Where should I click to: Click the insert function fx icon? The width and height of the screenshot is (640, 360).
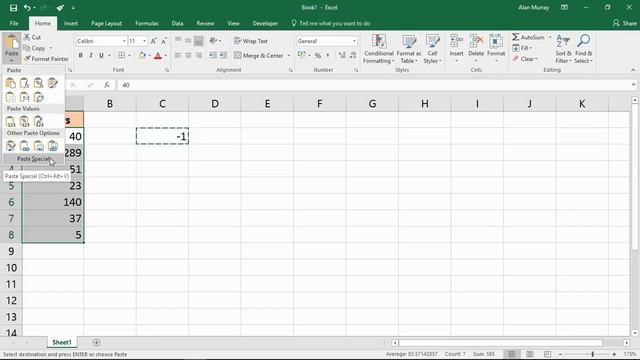(x=107, y=85)
